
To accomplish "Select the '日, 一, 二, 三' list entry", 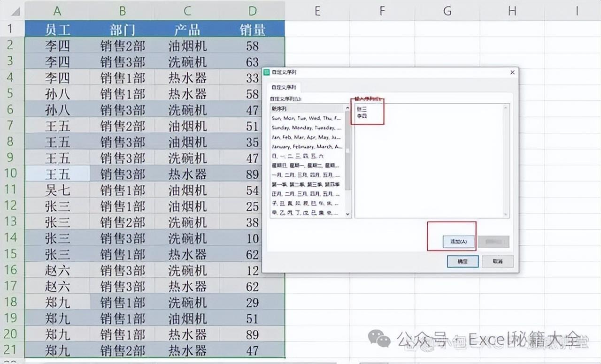I will (308, 156).
